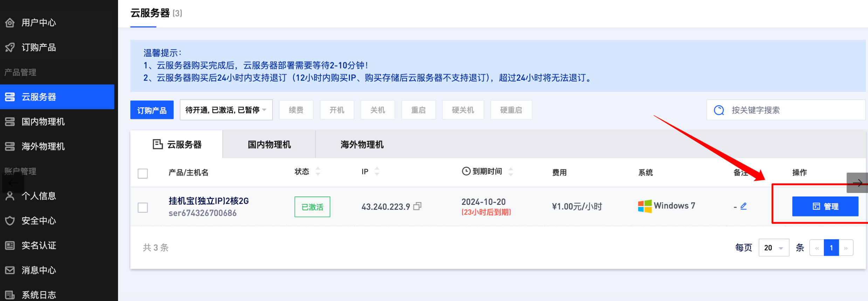Image resolution: width=868 pixels, height=301 pixels.
Task: Open 用户中心 home icon in sidebar
Action: 10,23
